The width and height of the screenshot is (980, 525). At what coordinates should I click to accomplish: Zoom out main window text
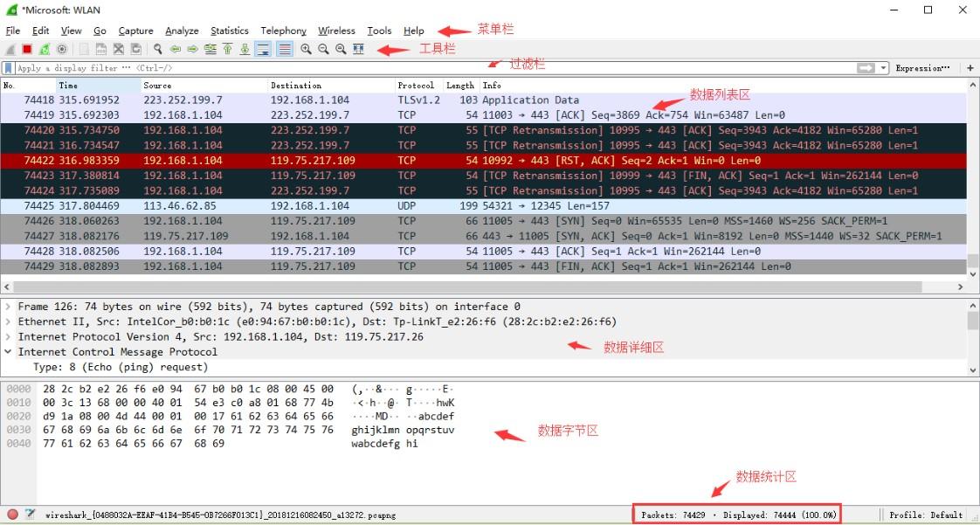pyautogui.click(x=323, y=50)
